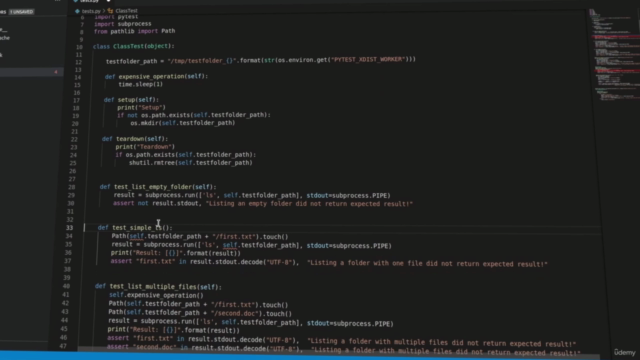
Task: Click 'import subprocess' line
Action: click(122, 24)
